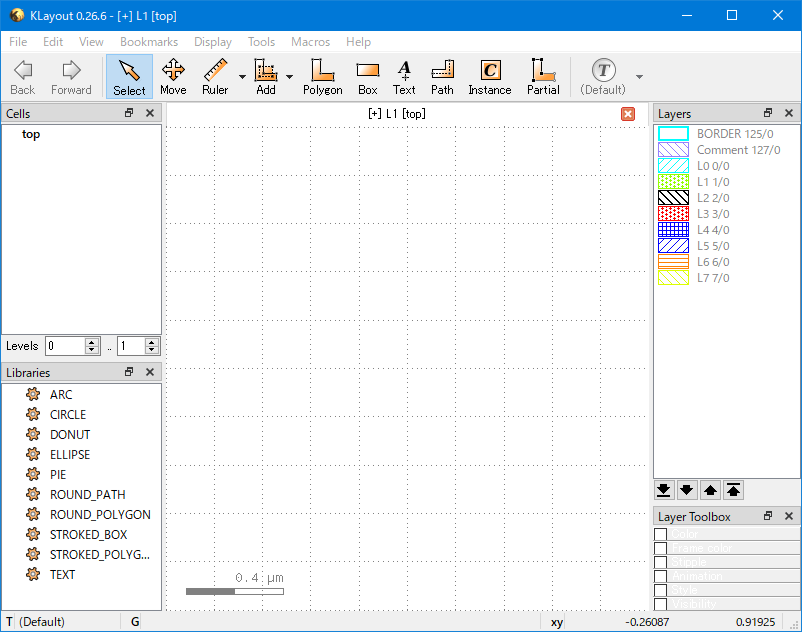Viewport: 802px width, 632px height.
Task: Open the View menu
Action: (91, 42)
